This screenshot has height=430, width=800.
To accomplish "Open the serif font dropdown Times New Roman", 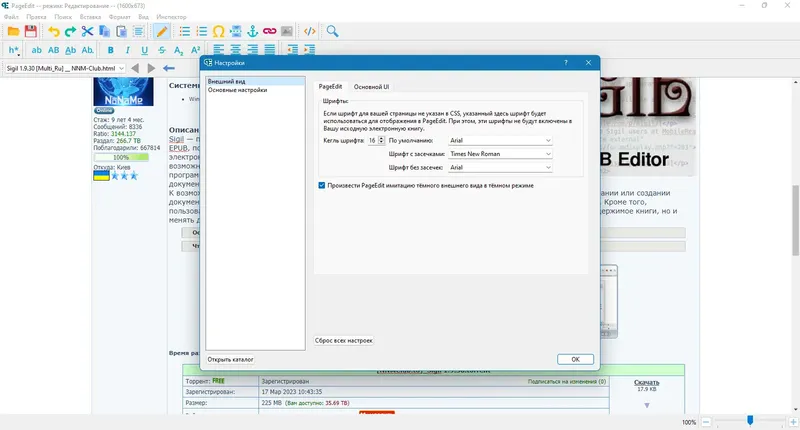I will click(500, 154).
